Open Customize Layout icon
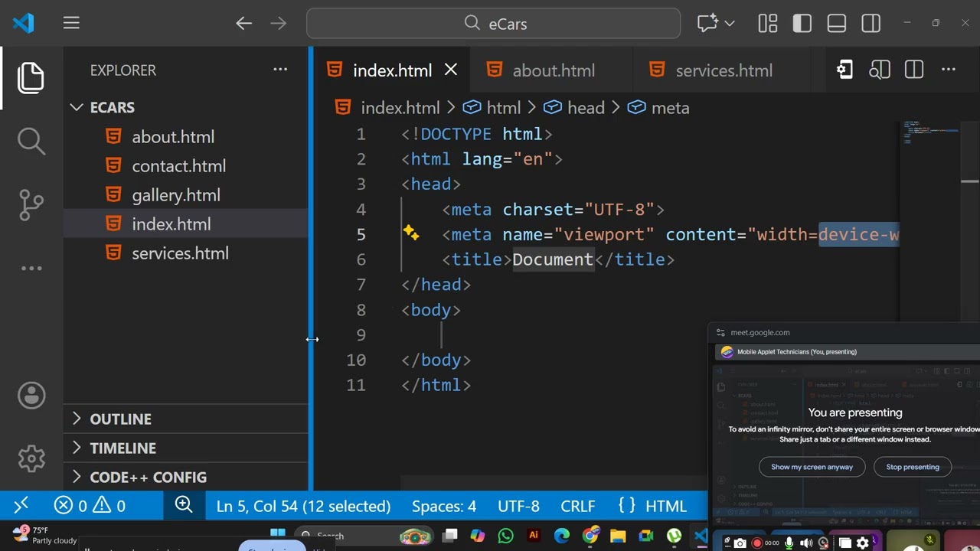This screenshot has height=551, width=980. pos(768,24)
